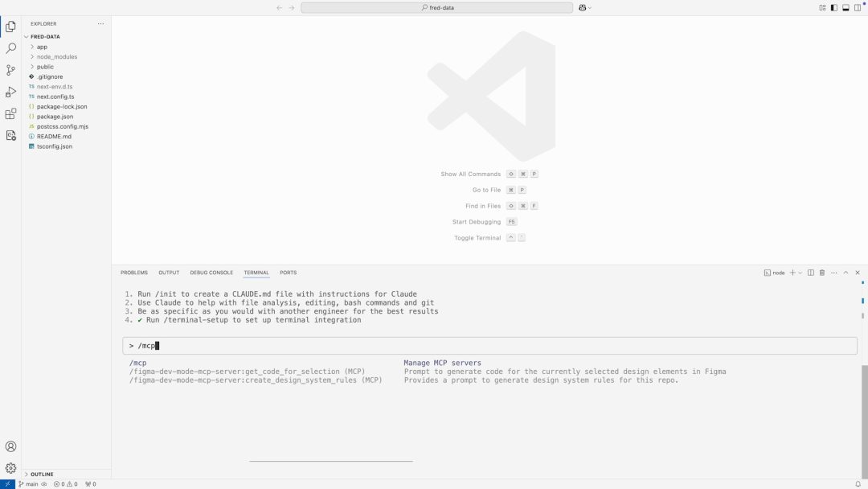Viewport: 868px width, 489px height.
Task: Switch to the DEBUG CONSOLE tab
Action: (x=211, y=273)
